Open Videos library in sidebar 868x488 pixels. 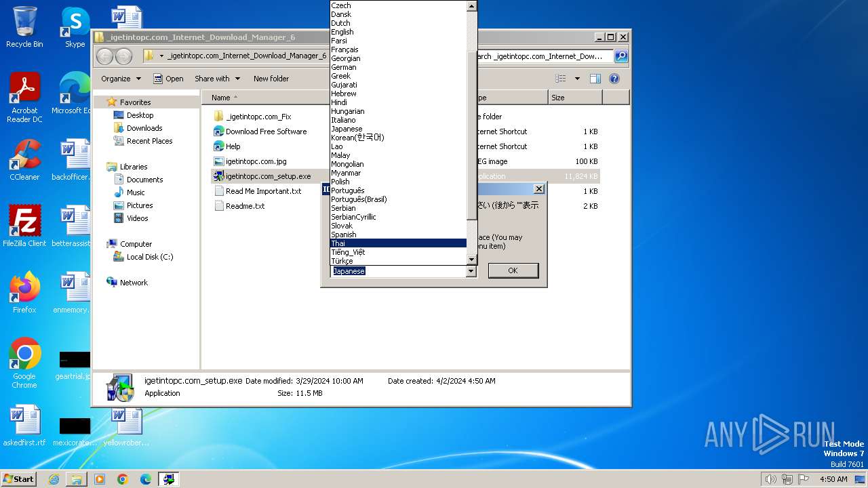137,218
